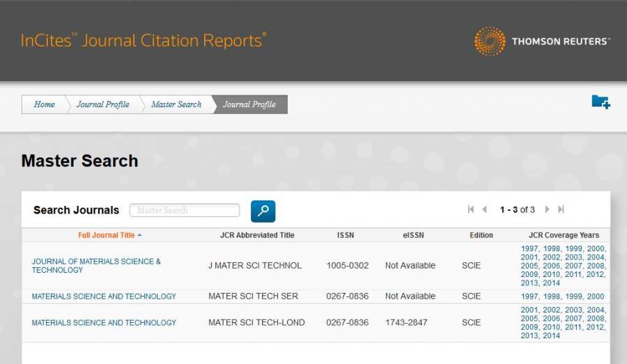The height and width of the screenshot is (364, 627).
Task: Open 1997 coverage year for MATER SCI TECH SER
Action: tap(529, 296)
